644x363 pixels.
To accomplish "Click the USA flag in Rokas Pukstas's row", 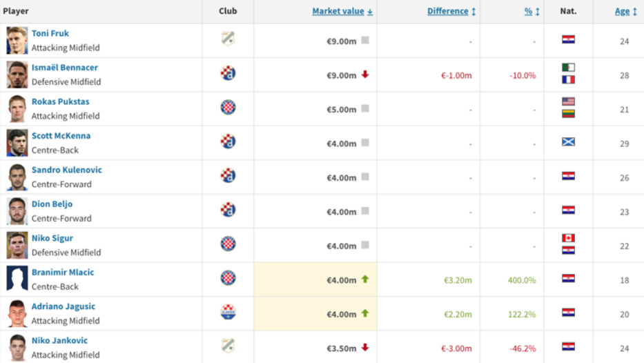I will pos(568,101).
